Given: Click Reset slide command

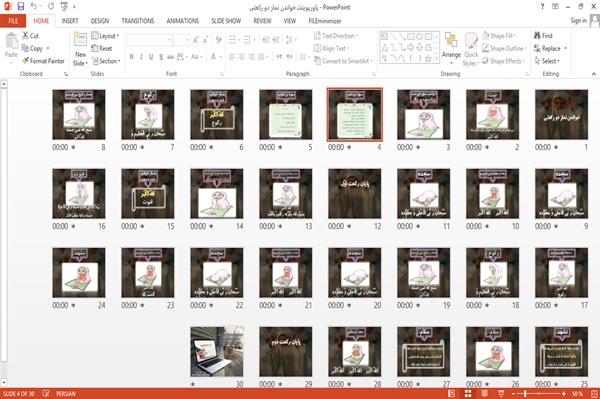Looking at the screenshot, I should (x=102, y=48).
